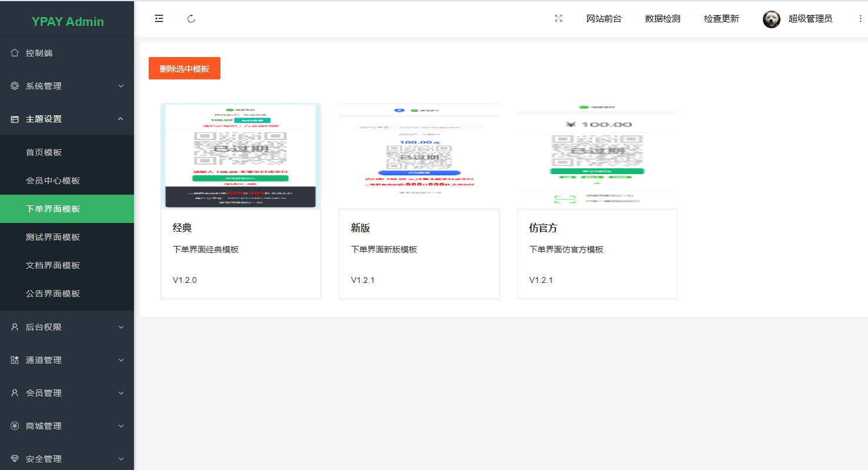Navigate to 文档界面模板

(67, 265)
